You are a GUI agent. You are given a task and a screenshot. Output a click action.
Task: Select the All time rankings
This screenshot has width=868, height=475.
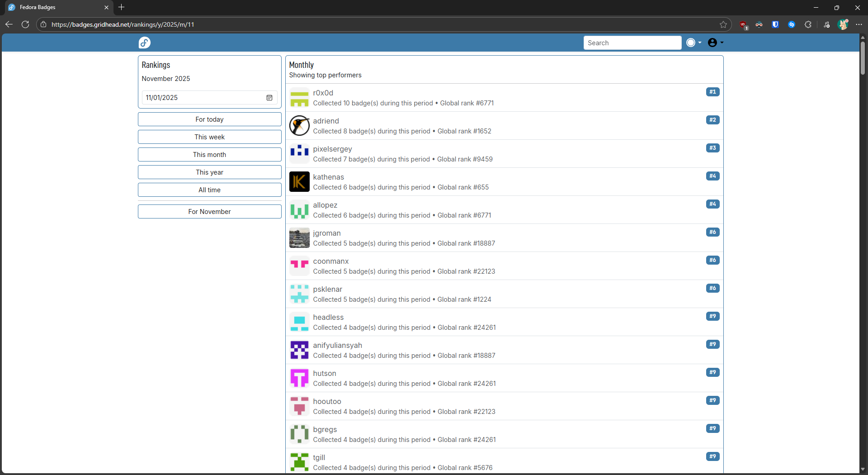tap(209, 190)
